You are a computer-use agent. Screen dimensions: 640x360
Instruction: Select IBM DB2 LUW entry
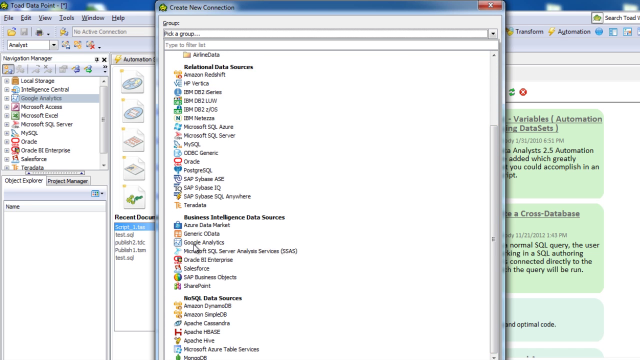tap(200, 101)
